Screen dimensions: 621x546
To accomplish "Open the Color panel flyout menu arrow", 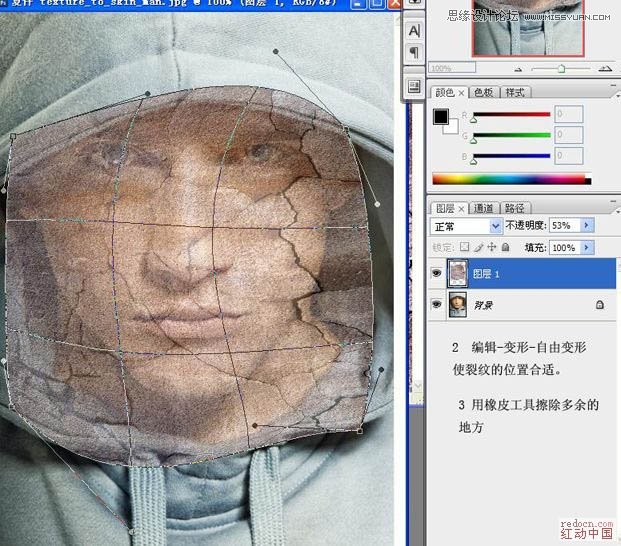I will click(x=617, y=95).
